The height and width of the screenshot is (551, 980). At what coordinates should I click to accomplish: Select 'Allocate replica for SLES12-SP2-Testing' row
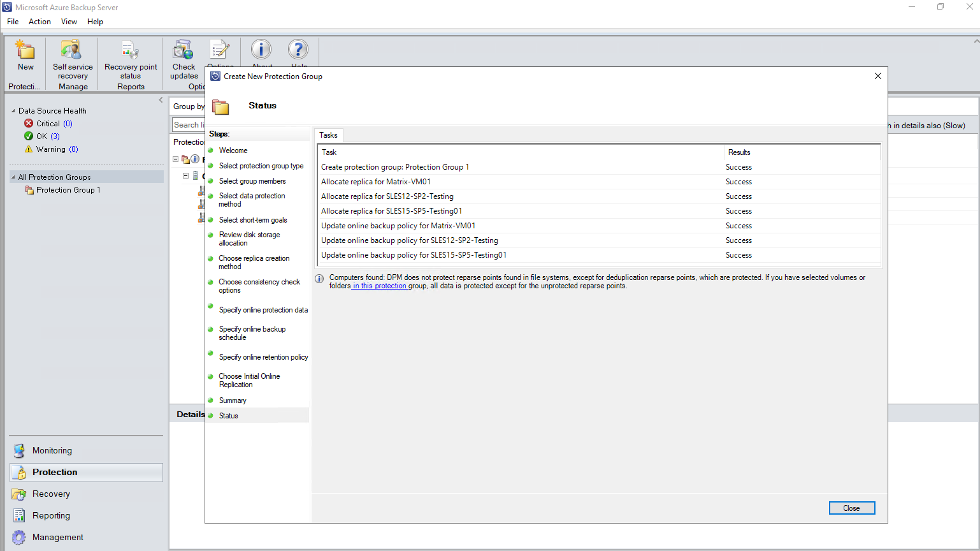click(x=599, y=196)
